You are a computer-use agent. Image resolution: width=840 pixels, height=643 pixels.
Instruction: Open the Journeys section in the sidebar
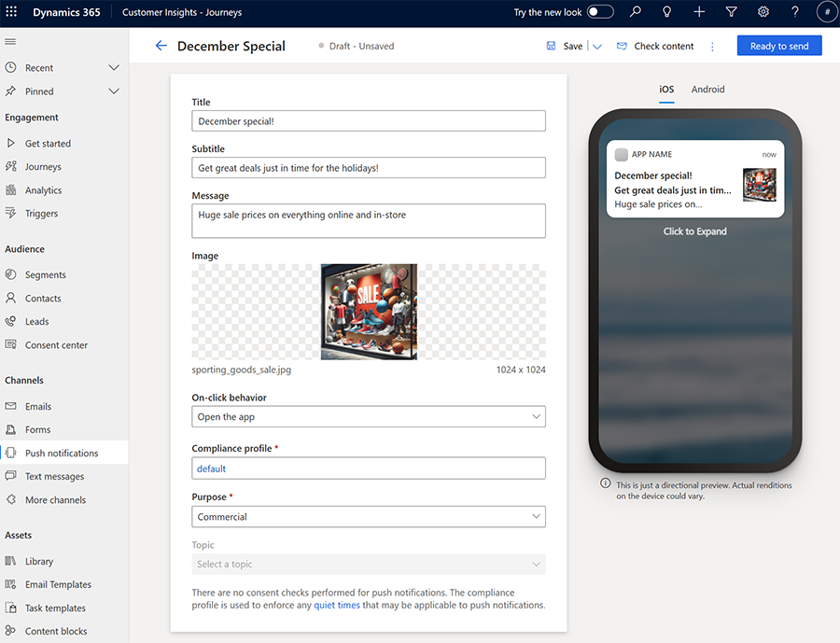click(45, 166)
